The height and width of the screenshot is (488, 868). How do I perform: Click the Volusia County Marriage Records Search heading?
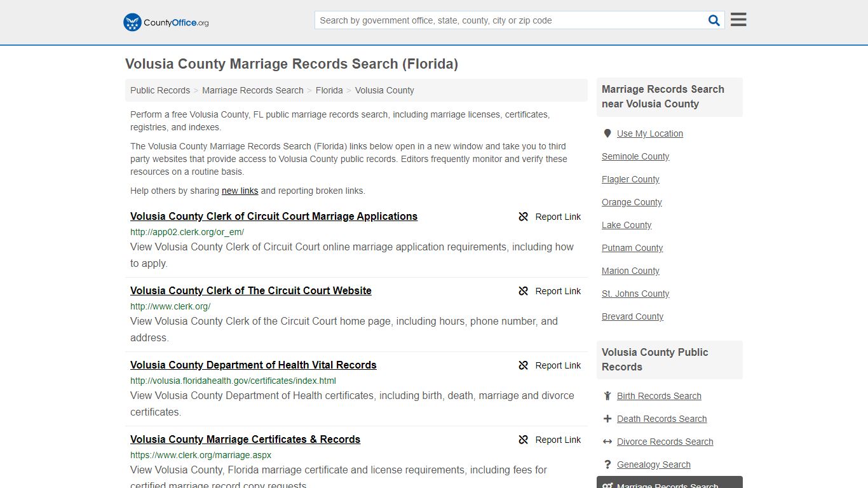pyautogui.click(x=292, y=64)
